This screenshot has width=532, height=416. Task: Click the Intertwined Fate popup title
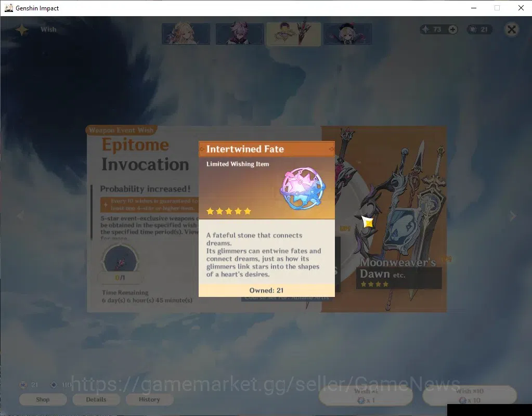[x=245, y=149]
